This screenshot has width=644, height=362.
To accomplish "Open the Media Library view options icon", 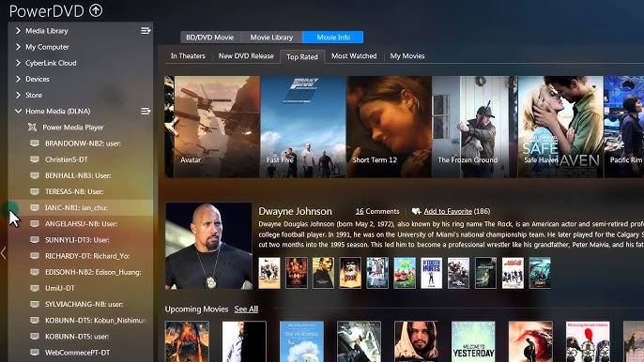I will (146, 31).
